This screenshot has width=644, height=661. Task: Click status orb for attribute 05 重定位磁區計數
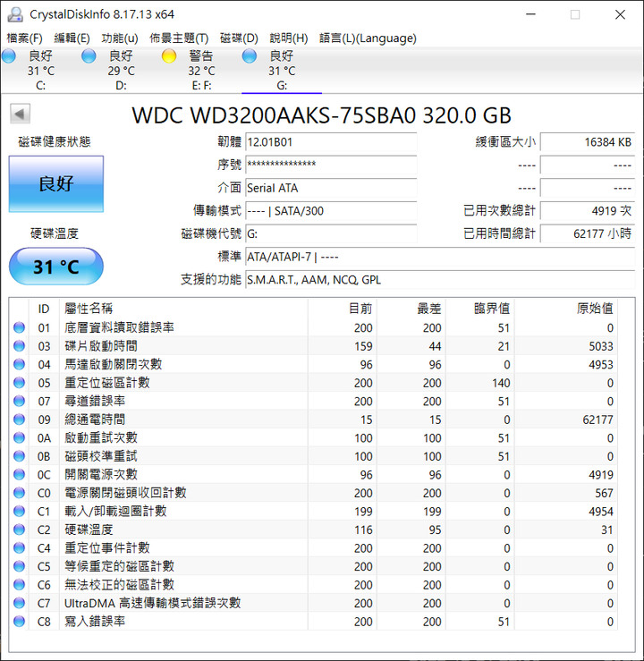19,383
